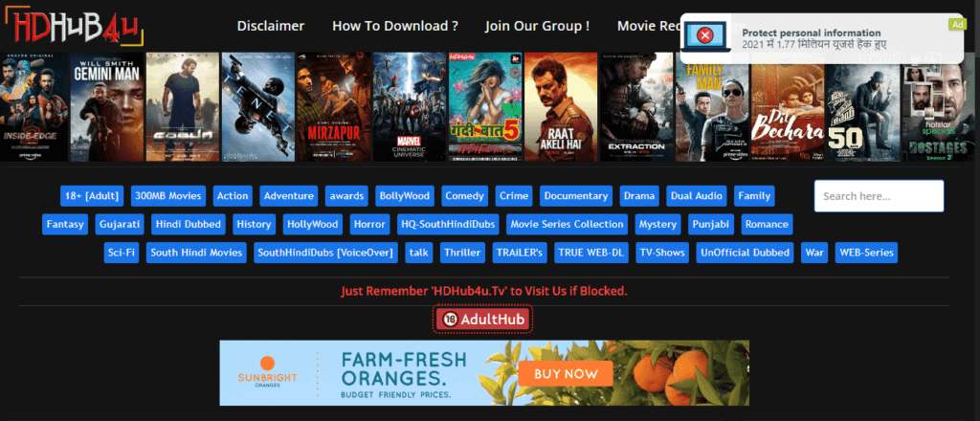This screenshot has height=421, width=980.
Task: Select BollyWood category tag
Action: (405, 196)
